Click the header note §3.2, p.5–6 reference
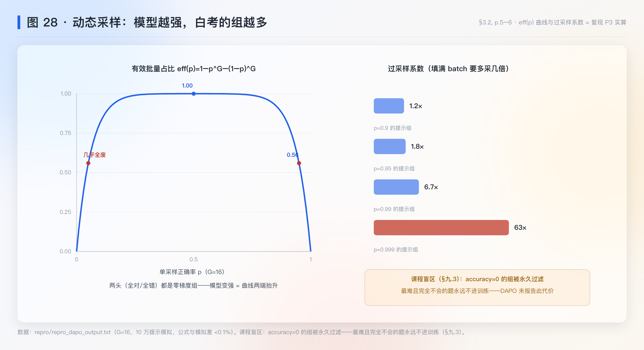The height and width of the screenshot is (350, 644). [552, 23]
